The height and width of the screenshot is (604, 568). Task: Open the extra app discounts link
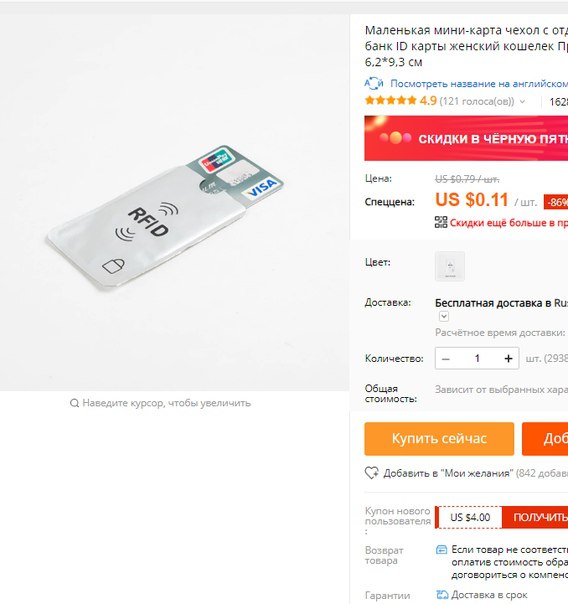tap(508, 223)
